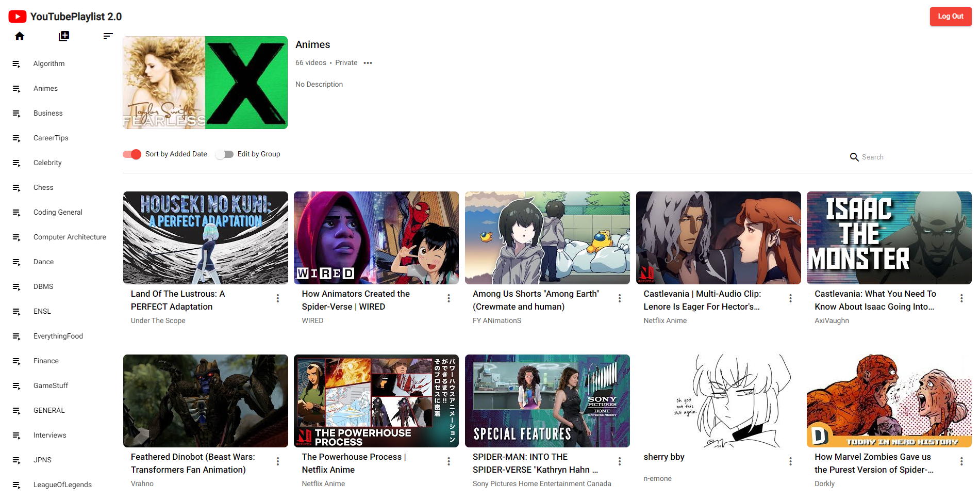The height and width of the screenshot is (499, 980).
Task: Open Computer Architecture playlist
Action: (x=70, y=237)
